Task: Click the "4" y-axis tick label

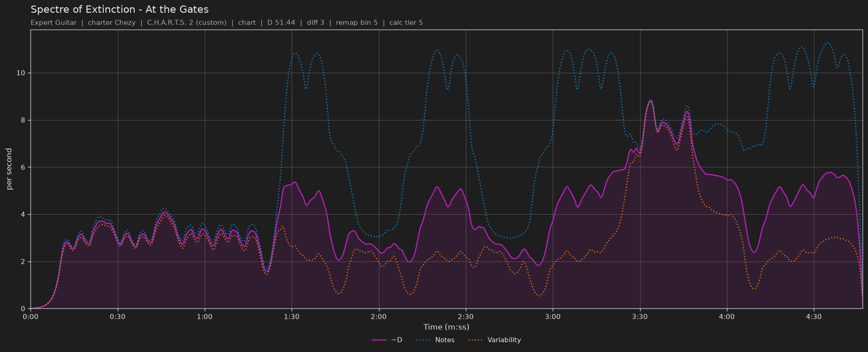Action: tap(23, 215)
